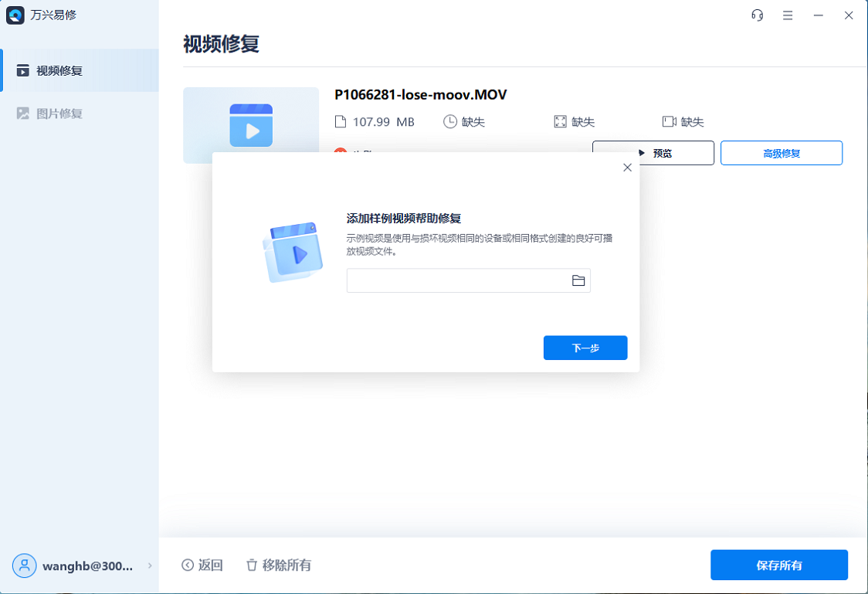Click 返回 to go back
The width and height of the screenshot is (868, 594).
click(x=202, y=565)
